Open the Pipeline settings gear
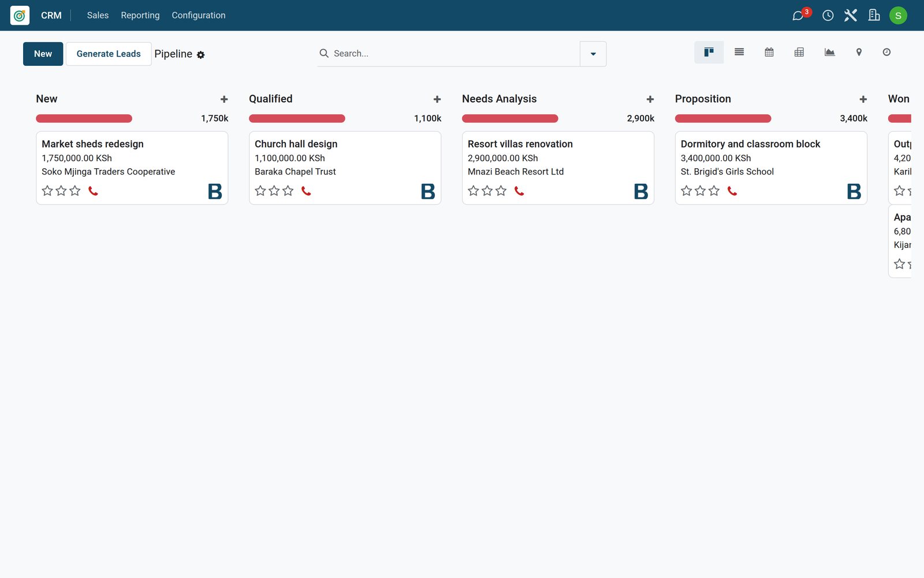This screenshot has width=924, height=578. pos(200,55)
